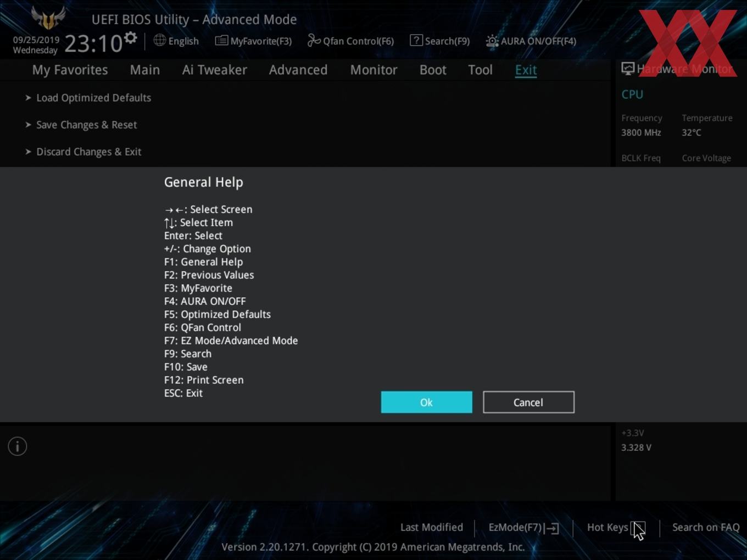Click the F12: Print Screen help line
This screenshot has width=747, height=560.
point(204,380)
